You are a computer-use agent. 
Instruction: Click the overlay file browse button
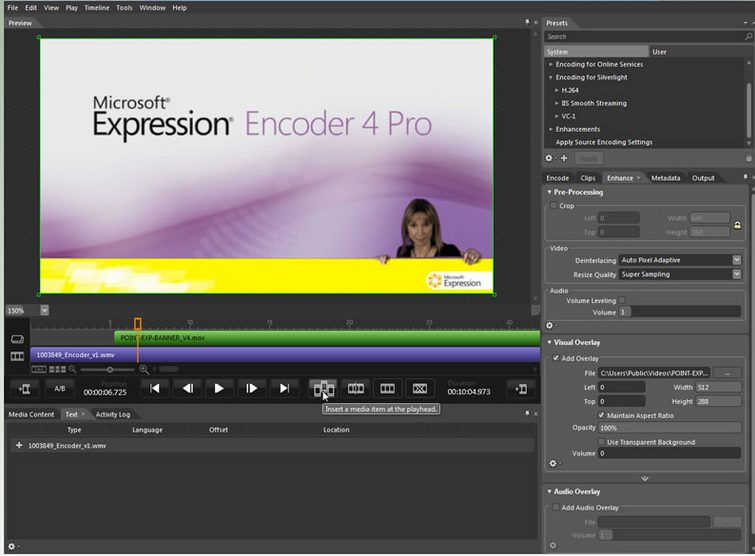coord(728,373)
